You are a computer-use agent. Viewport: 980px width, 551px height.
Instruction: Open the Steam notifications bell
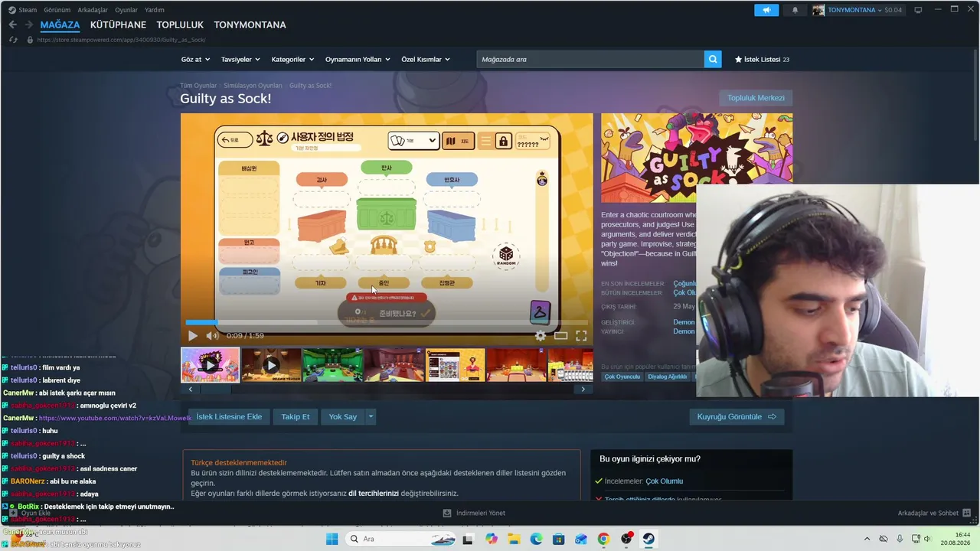pyautogui.click(x=795, y=10)
